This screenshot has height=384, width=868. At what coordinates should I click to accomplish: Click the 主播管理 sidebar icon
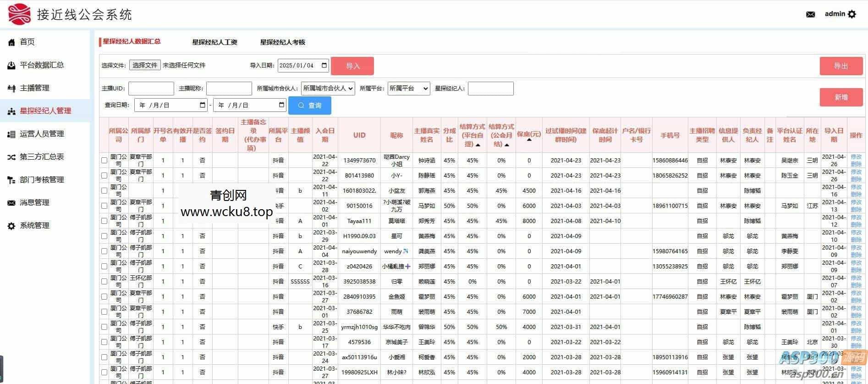(11, 88)
